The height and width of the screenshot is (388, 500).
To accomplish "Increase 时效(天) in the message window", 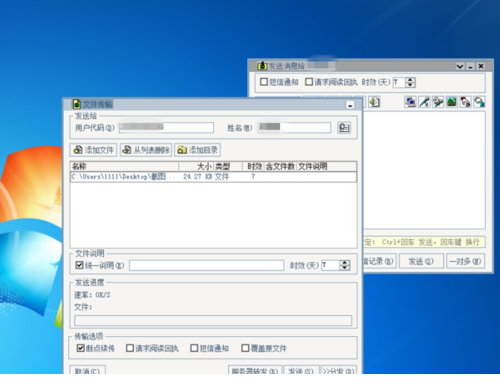I will [410, 80].
